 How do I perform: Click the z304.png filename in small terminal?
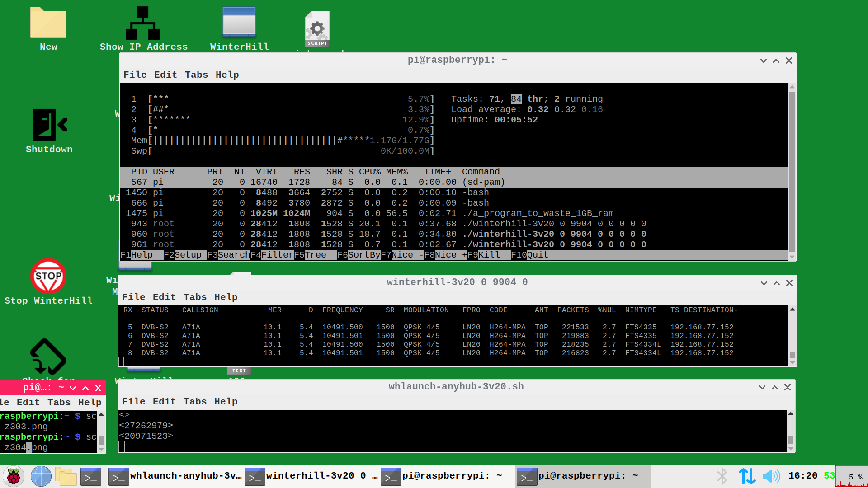point(26,447)
